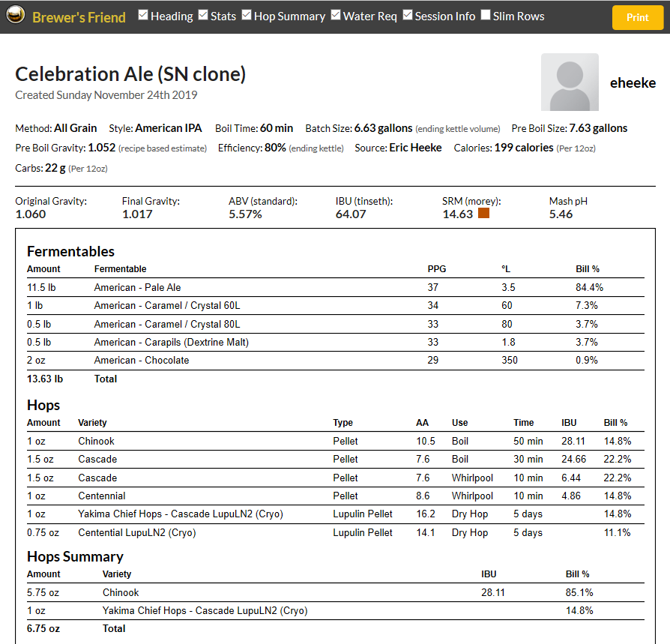Screen dimensions: 670x644
Task: Enable the Slim Rows checkbox
Action: [x=486, y=16]
